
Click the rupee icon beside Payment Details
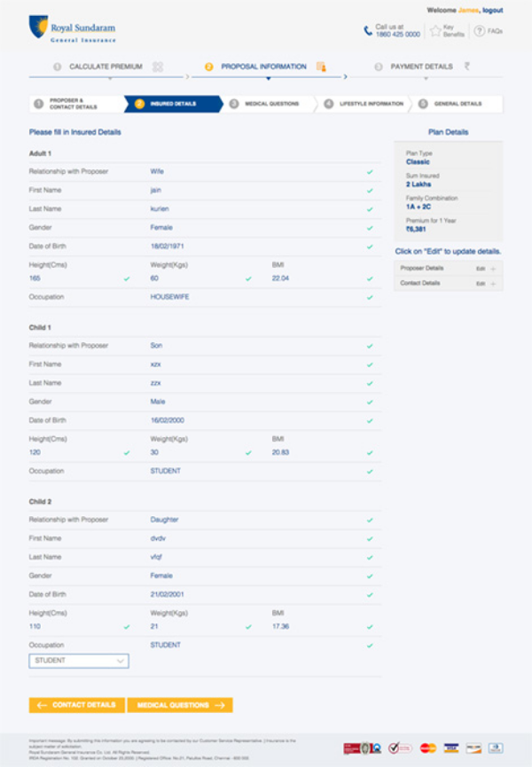click(x=467, y=67)
